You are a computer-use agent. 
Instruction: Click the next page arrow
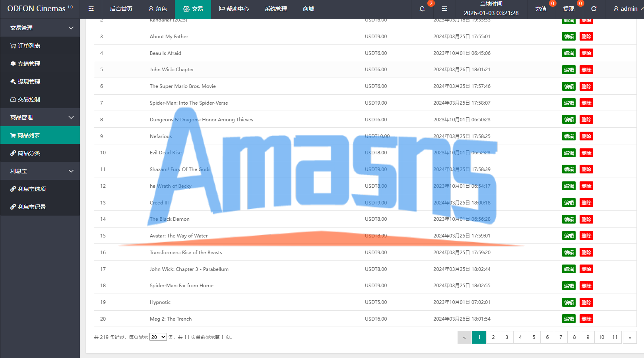click(x=630, y=337)
